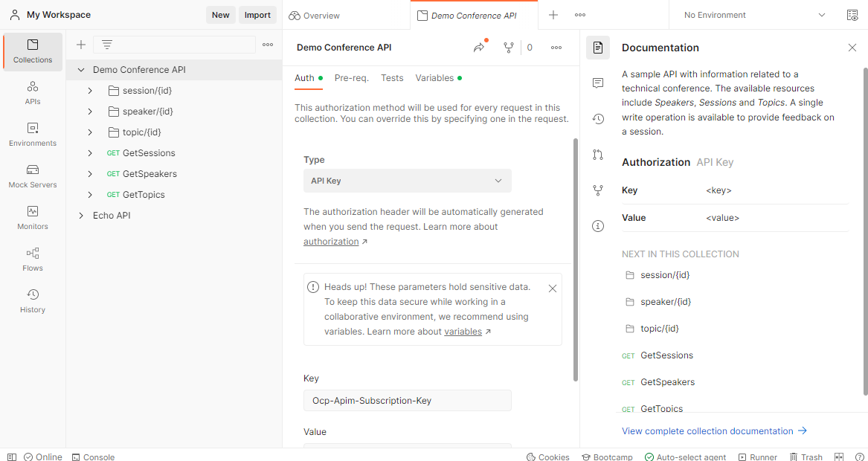Viewport: 868px width, 461px height.
Task: Open the changelog history icon in right sidebar
Action: pyautogui.click(x=598, y=119)
